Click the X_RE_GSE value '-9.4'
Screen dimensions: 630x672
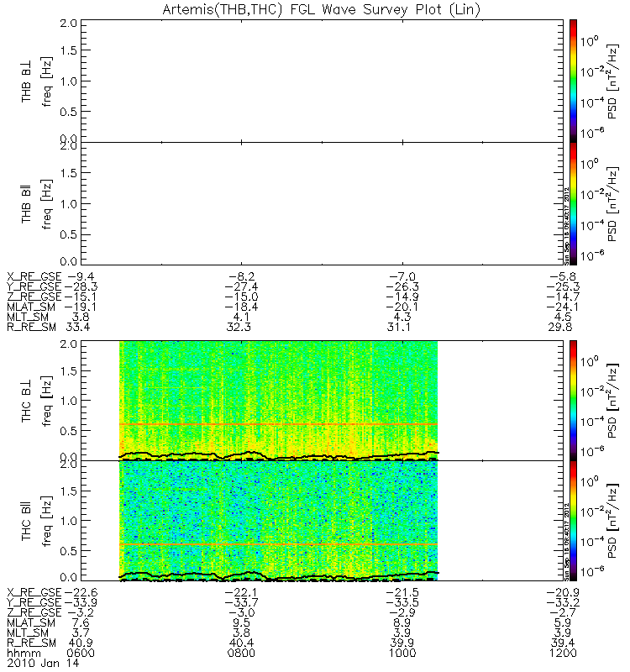tap(81, 277)
